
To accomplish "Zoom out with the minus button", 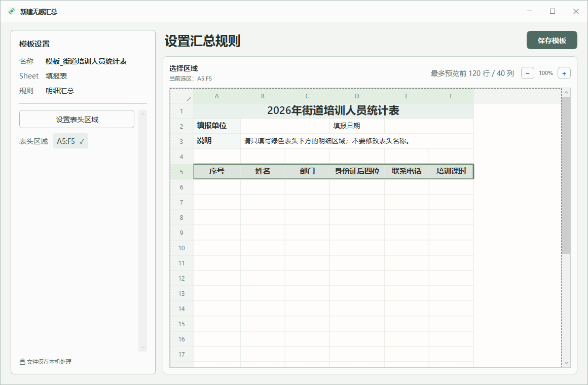I will click(x=527, y=73).
